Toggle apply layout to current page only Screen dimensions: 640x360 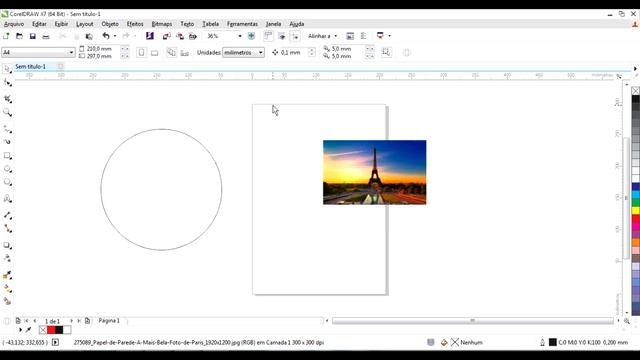tap(184, 53)
